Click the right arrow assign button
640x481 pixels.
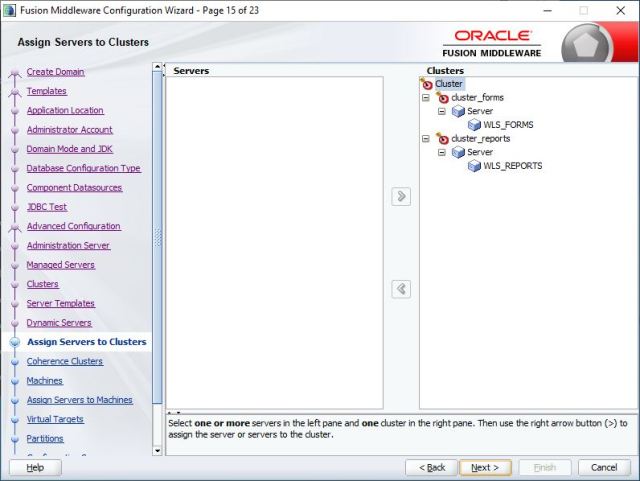401,196
